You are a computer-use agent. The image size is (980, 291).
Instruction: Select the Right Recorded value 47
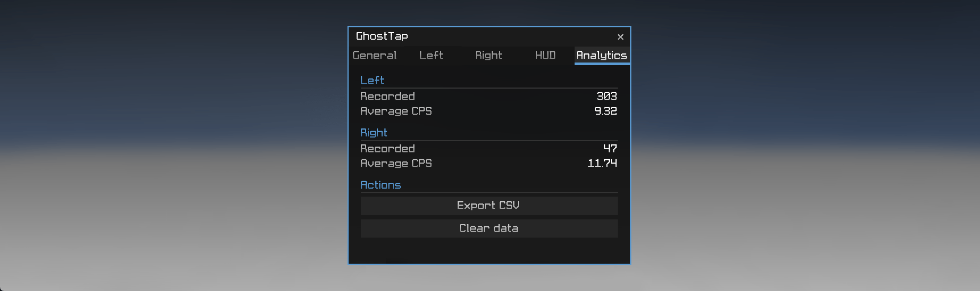610,148
